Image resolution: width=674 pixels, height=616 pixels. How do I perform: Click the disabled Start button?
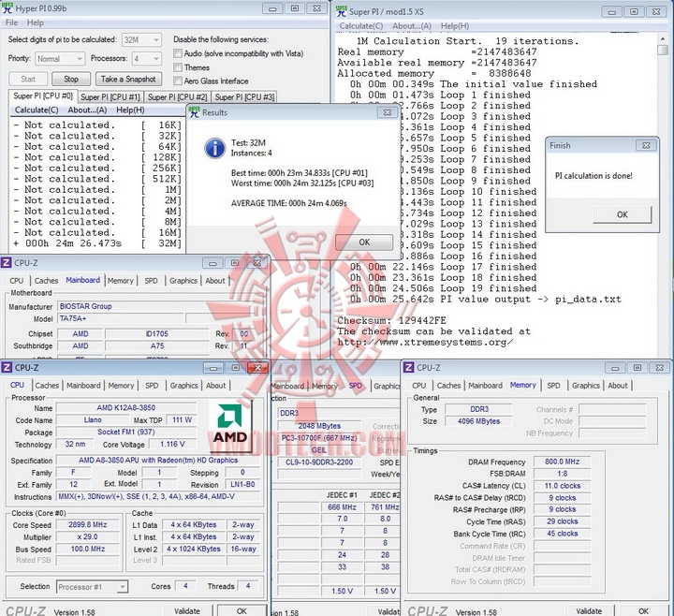pyautogui.click(x=28, y=79)
